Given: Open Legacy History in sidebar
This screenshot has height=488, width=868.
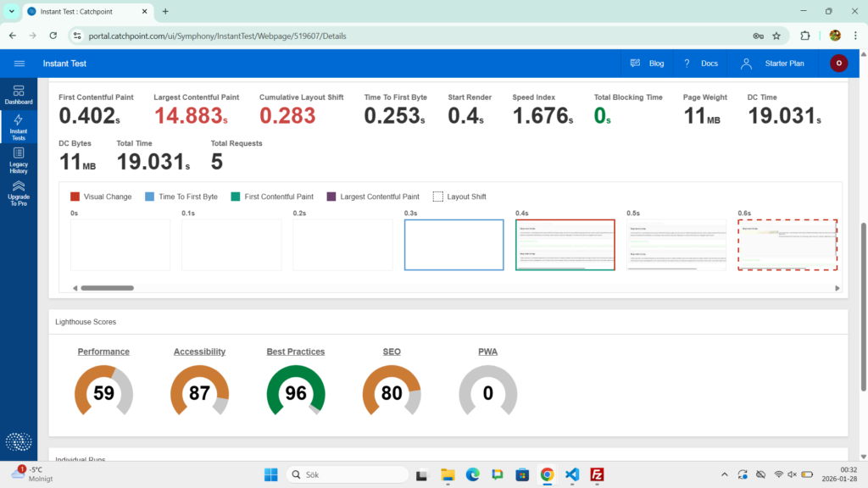Looking at the screenshot, I should tap(19, 159).
